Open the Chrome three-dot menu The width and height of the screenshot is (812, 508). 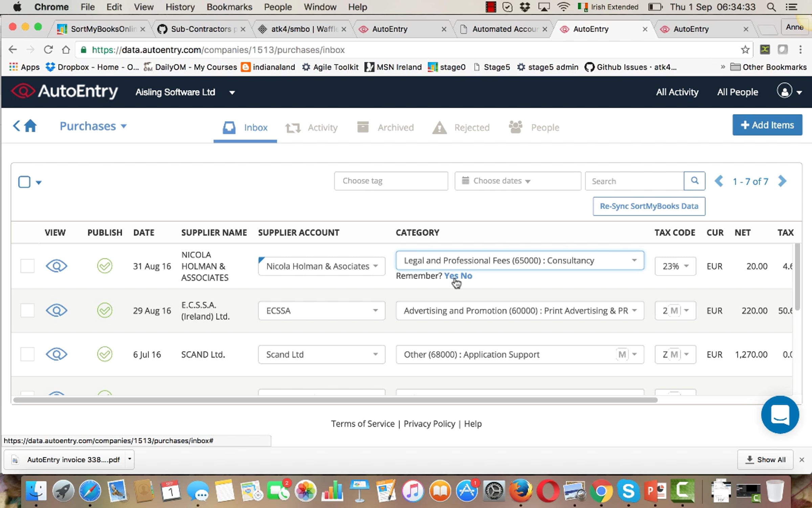coord(800,50)
